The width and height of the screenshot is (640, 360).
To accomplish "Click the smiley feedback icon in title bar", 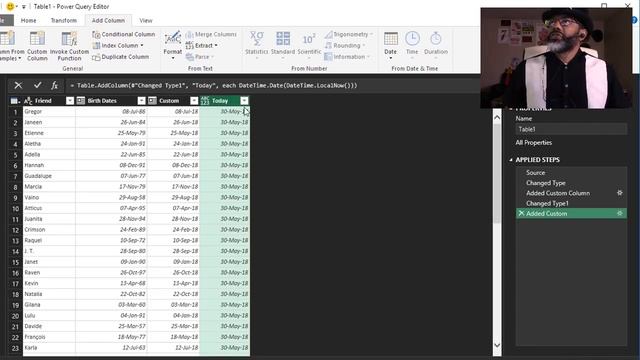I will point(10,7).
